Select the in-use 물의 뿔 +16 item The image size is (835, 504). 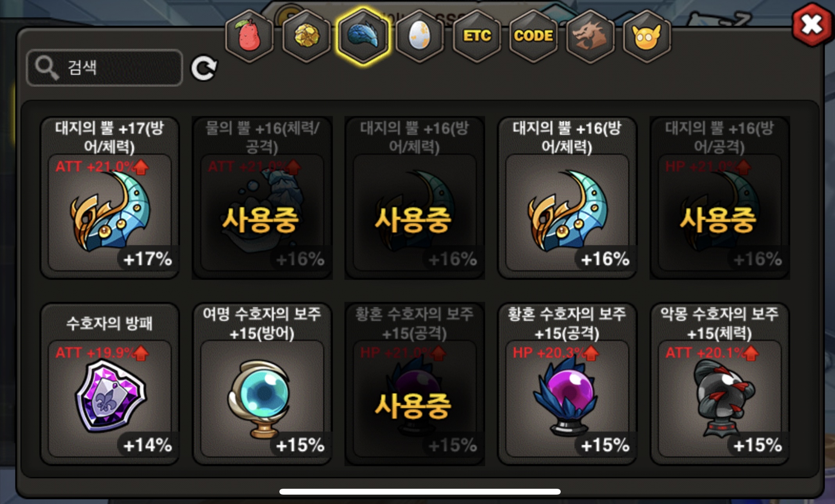point(262,198)
